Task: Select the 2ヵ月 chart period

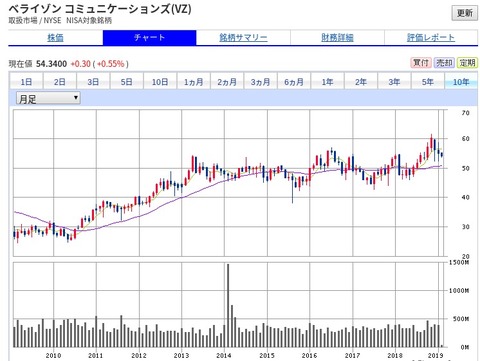Action: pos(227,82)
